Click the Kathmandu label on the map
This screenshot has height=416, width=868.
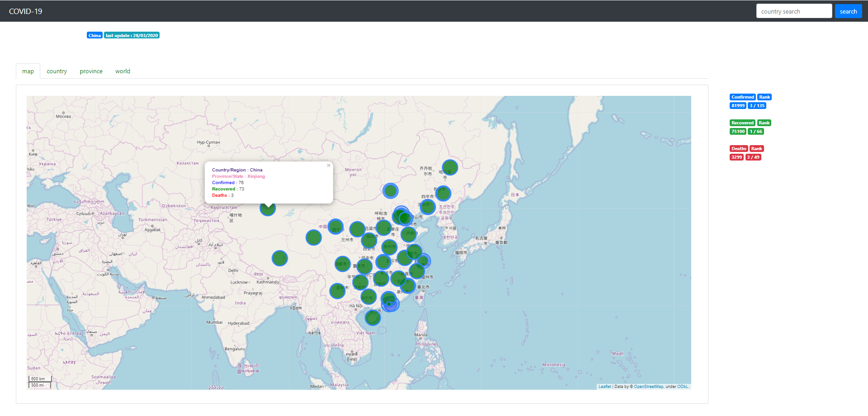268,282
